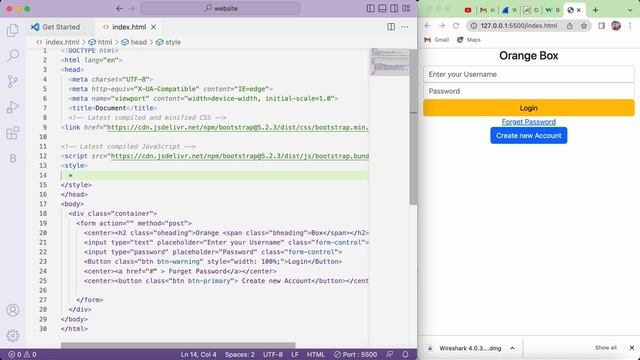Open notifications bell in status bar
This screenshot has width=640, height=360.
(x=405, y=355)
